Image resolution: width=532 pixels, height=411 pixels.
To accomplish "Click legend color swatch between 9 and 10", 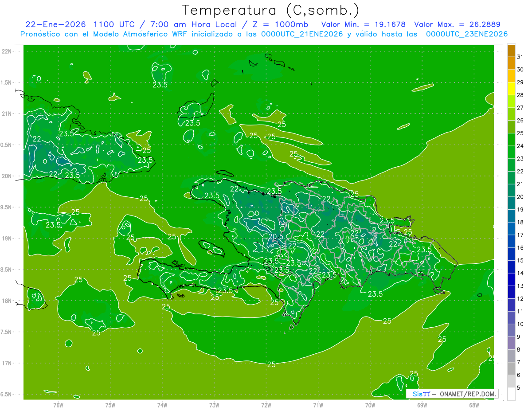I will (511, 331).
